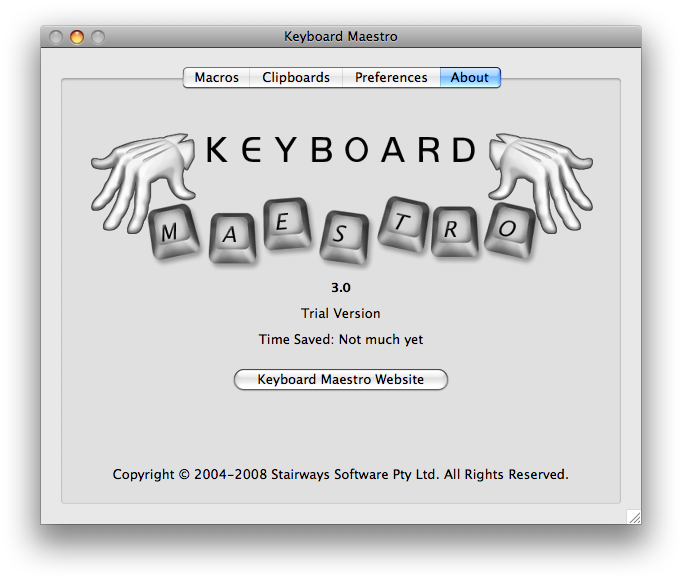Click the M keycap in the logo

[x=173, y=232]
